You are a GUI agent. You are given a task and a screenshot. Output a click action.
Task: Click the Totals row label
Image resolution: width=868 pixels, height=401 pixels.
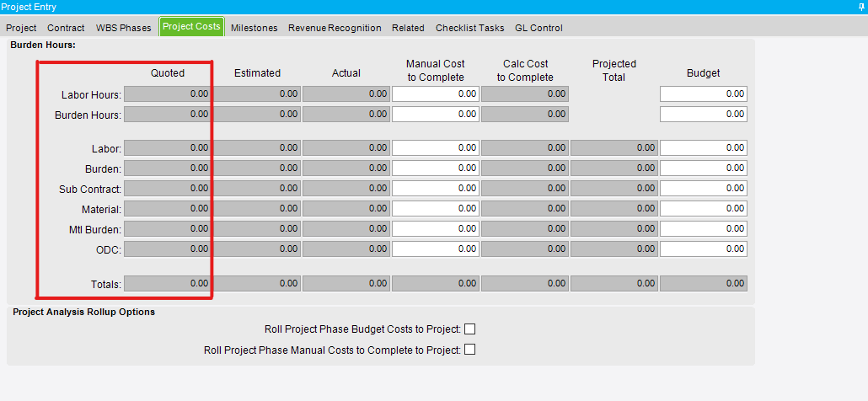pos(106,284)
